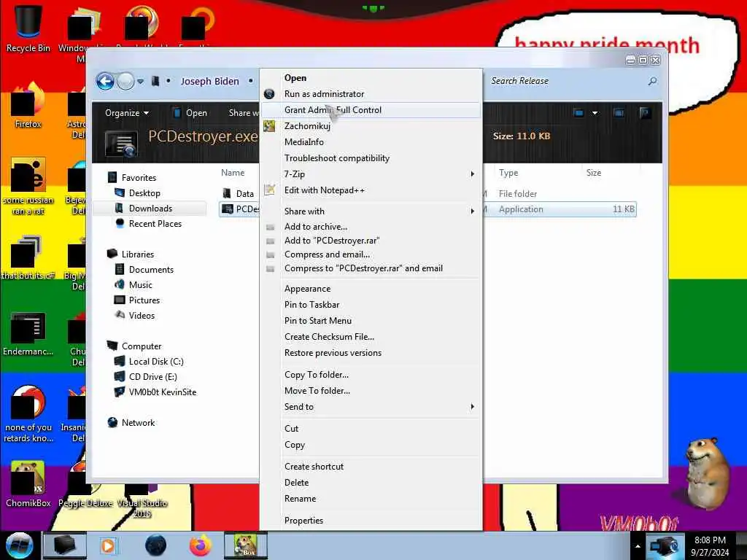
Task: Open the ChomikBox taskbar button
Action: point(245,545)
